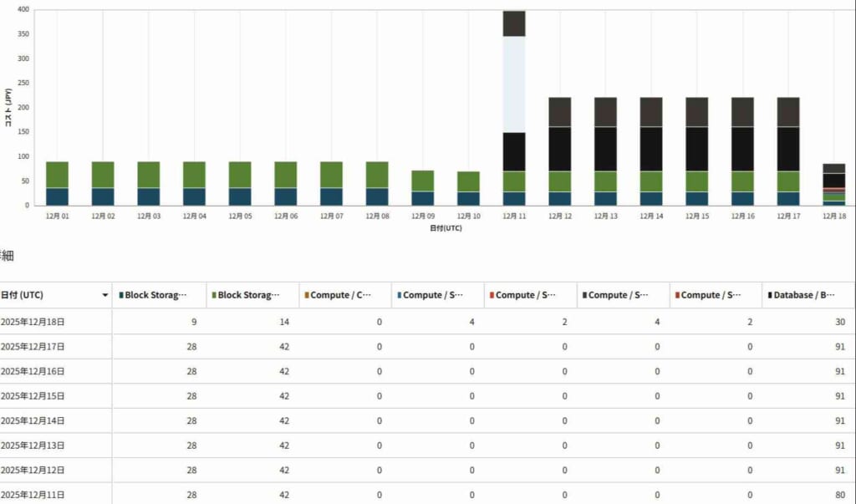Screen dimensions: 856x504
Task: Select the 2025年12月11日 row date cell
Action: [x=33, y=495]
